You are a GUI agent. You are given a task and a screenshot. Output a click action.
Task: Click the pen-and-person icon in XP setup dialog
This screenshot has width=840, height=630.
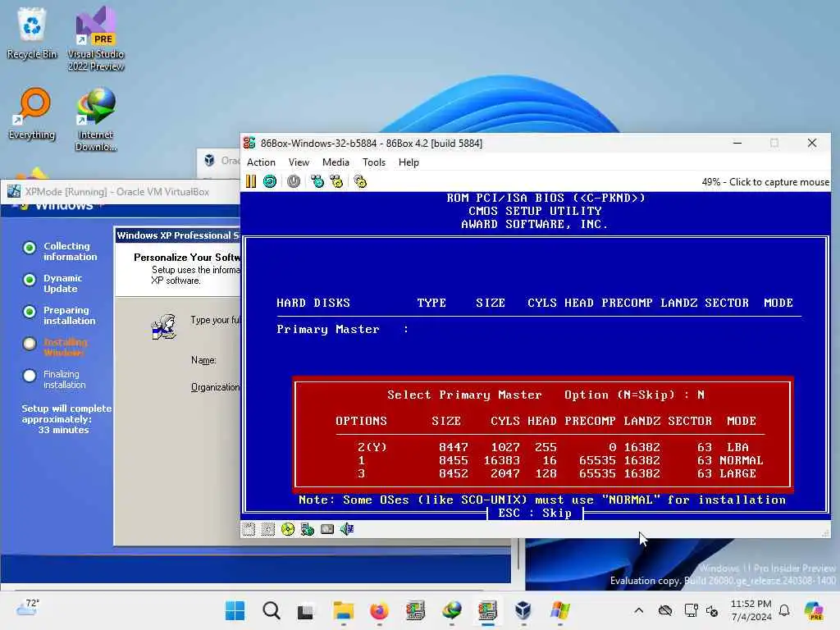pyautogui.click(x=164, y=326)
